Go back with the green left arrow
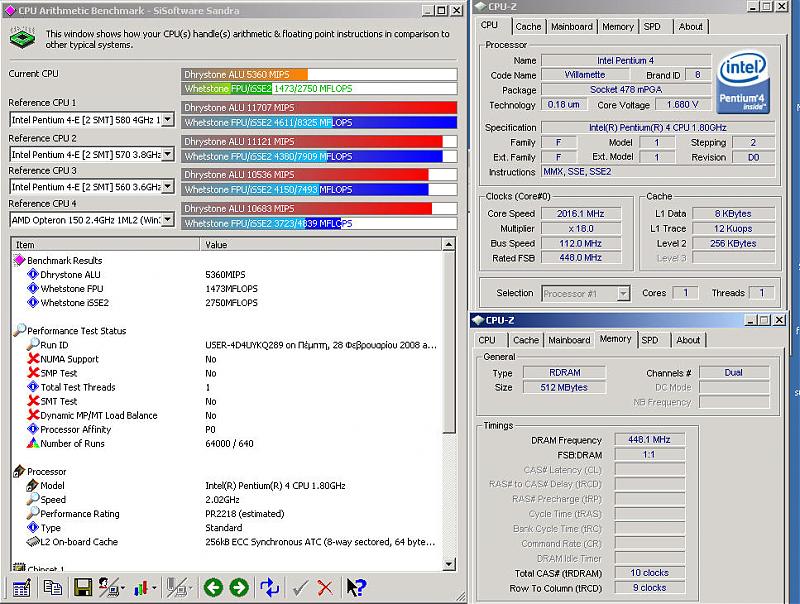This screenshot has height=604, width=800. (x=213, y=588)
